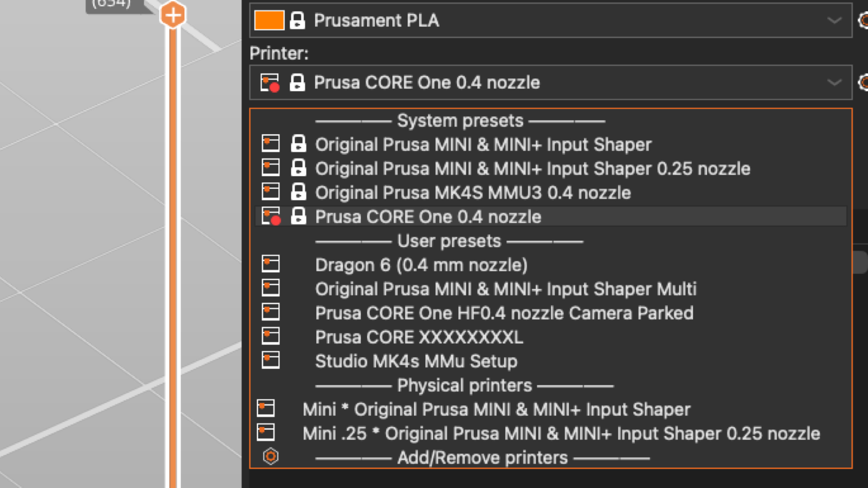Click the orange Prusament PLA color swatch
Image resolution: width=868 pixels, height=488 pixels.
tap(269, 20)
